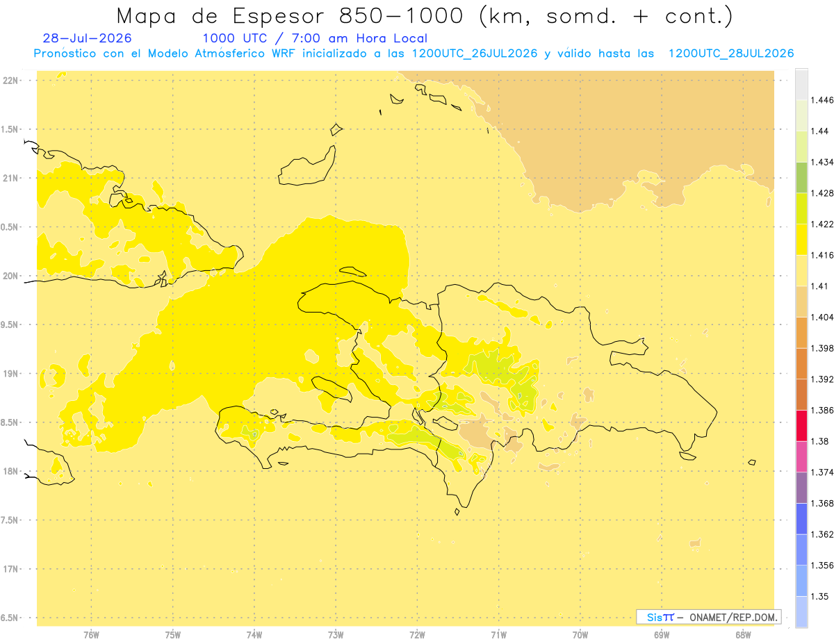This screenshot has height=644, width=834.
Task: Click the legend value 1.404
Action: pyautogui.click(x=823, y=317)
